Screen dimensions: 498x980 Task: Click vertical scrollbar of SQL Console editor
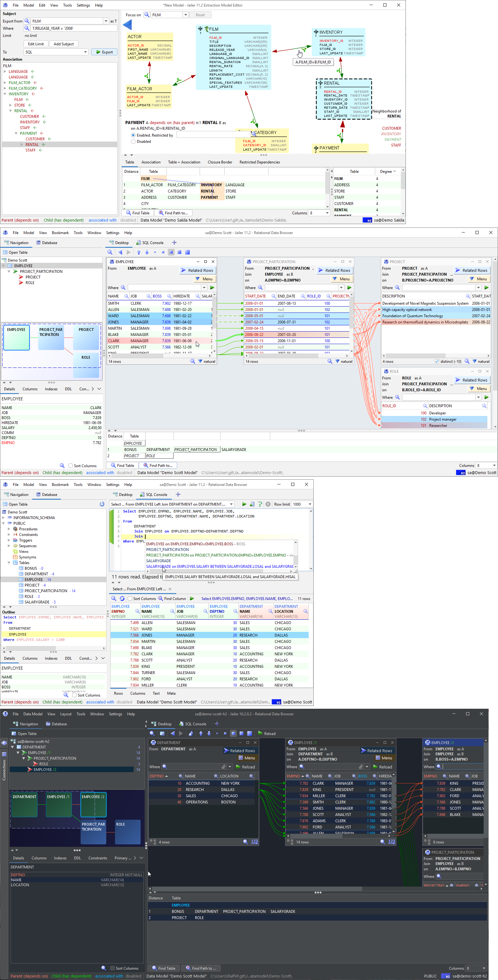(311, 539)
